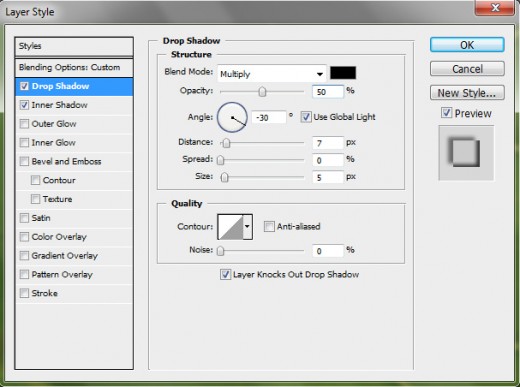Open the Bevel and Emboss settings row
Screen dimensions: 520x387
(74, 162)
